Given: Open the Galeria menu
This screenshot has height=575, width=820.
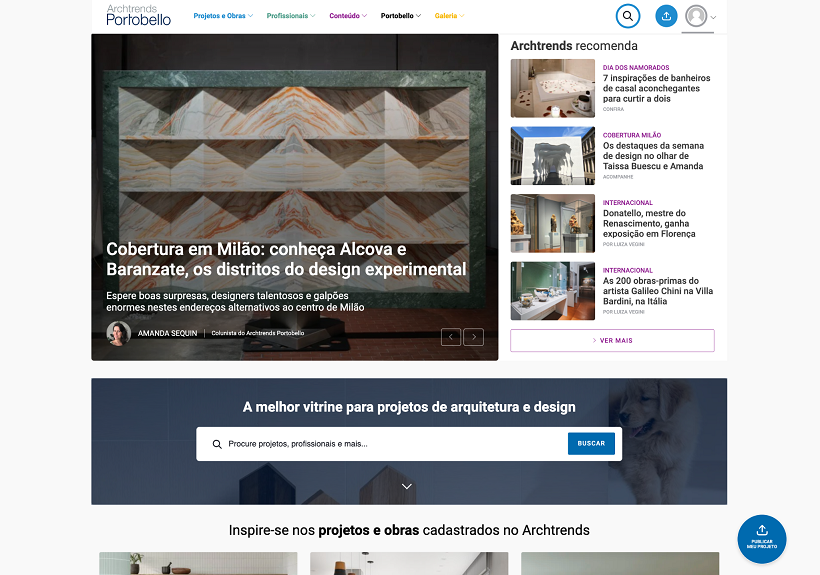Looking at the screenshot, I should pyautogui.click(x=449, y=16).
